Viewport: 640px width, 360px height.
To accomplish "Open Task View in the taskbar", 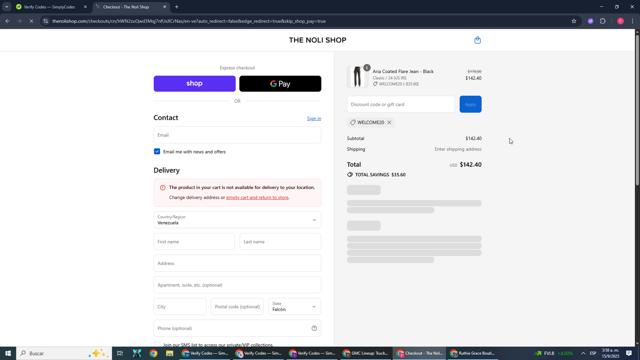I will pos(120,353).
